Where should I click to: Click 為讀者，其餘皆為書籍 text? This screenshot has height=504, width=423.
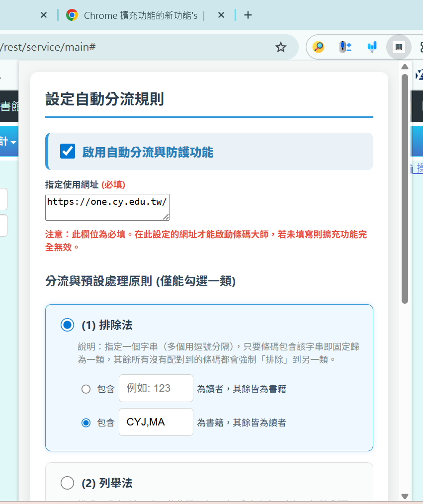pos(242,389)
